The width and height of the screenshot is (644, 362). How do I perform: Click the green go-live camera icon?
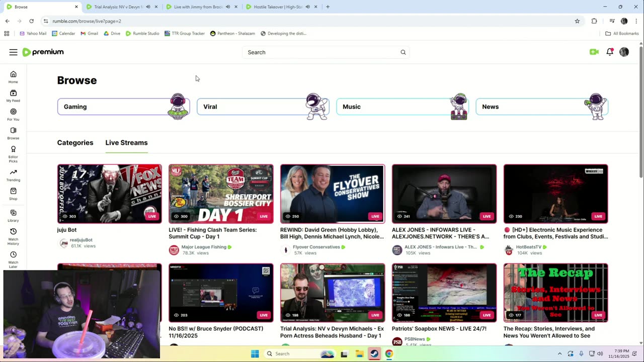[594, 52]
